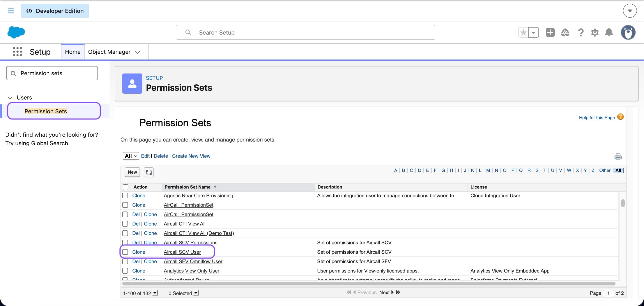This screenshot has height=306, width=644.
Task: Open the user profile avatar
Action: tap(628, 32)
